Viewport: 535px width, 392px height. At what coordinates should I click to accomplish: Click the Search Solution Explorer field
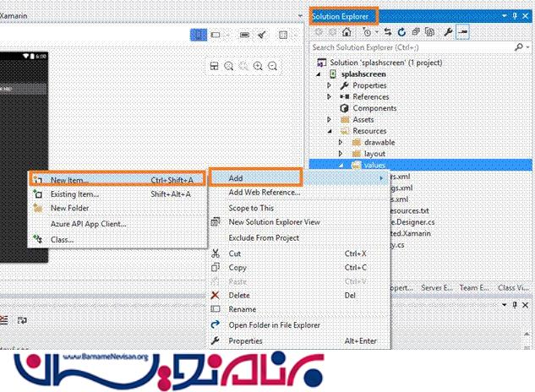click(414, 47)
